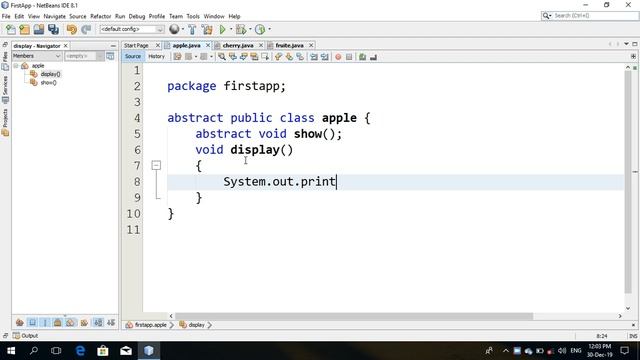
Task: Toggle the Sort by Source navigator filter
Action: point(111,323)
